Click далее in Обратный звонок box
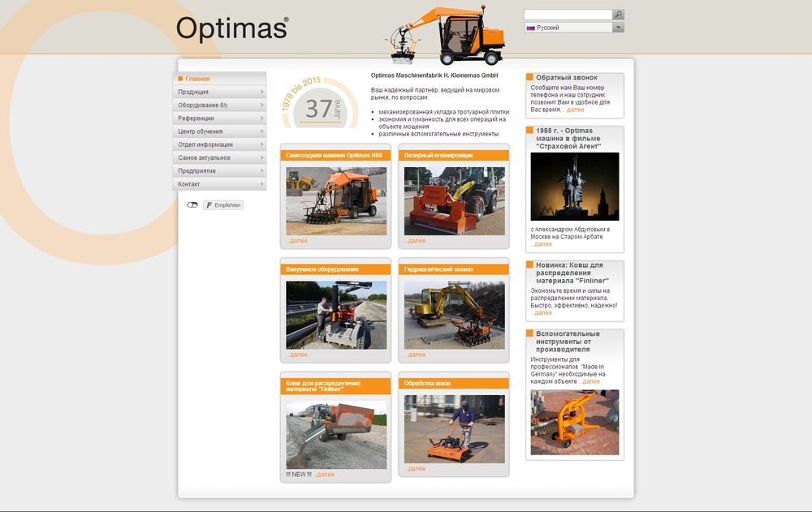This screenshot has width=812, height=512. 574,110
